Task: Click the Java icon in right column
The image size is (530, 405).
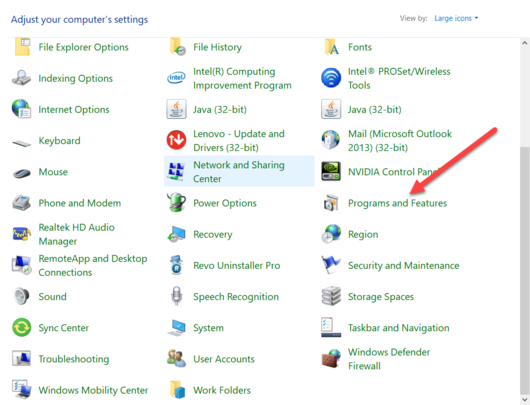Action: [x=331, y=109]
